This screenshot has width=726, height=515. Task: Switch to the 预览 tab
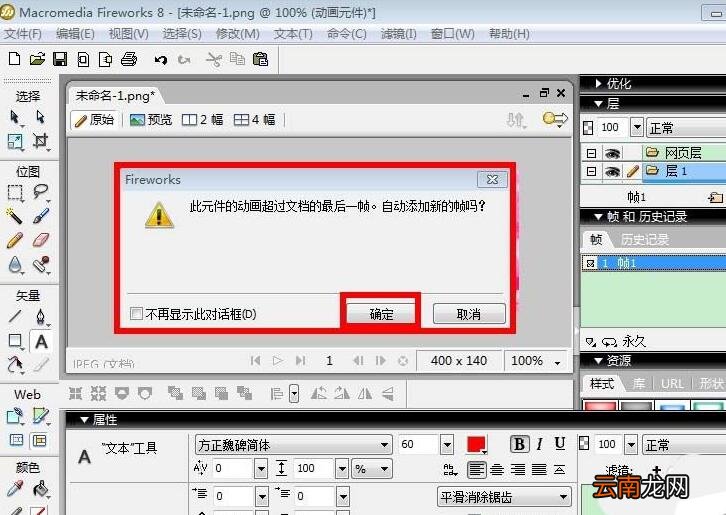(x=151, y=120)
